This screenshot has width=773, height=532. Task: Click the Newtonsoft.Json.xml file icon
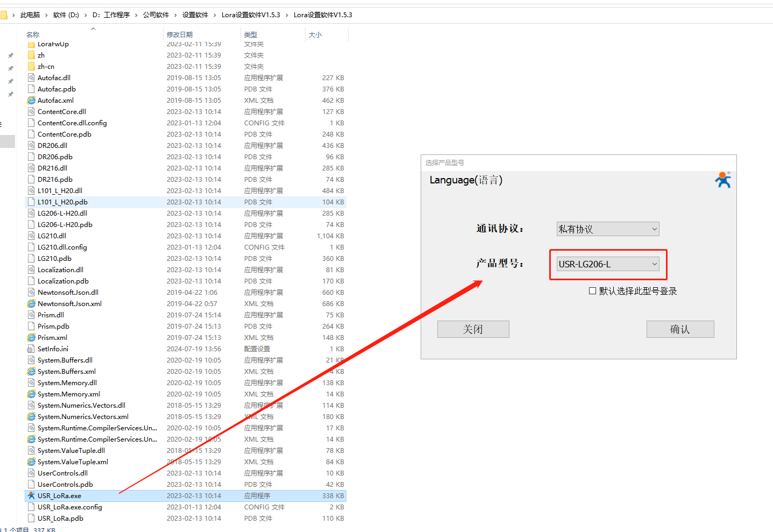(31, 303)
